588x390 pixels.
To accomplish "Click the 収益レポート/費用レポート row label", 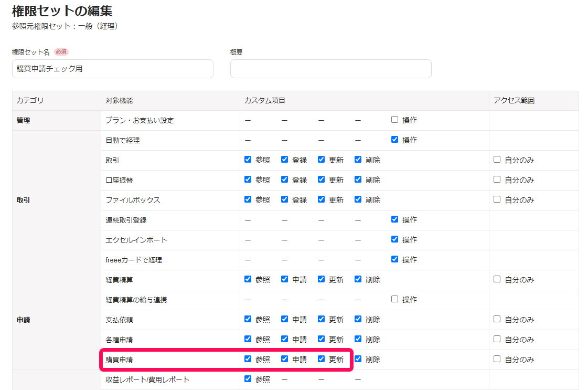I will [x=147, y=380].
